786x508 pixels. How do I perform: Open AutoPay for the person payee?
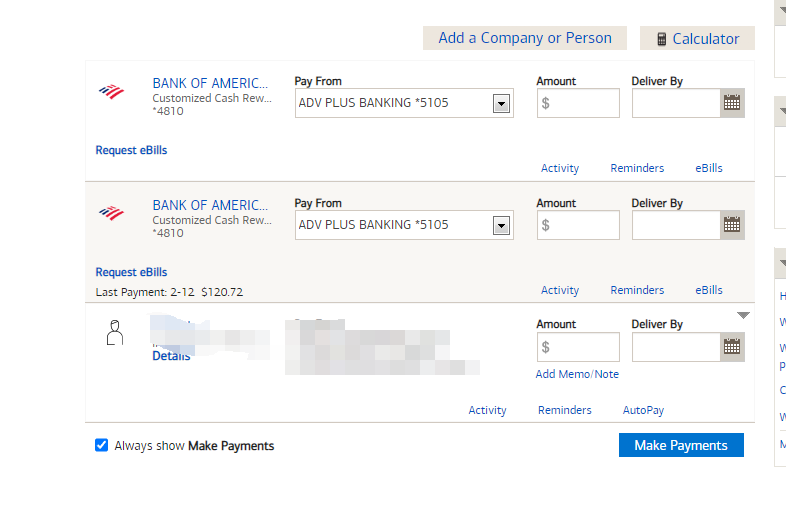click(x=643, y=410)
